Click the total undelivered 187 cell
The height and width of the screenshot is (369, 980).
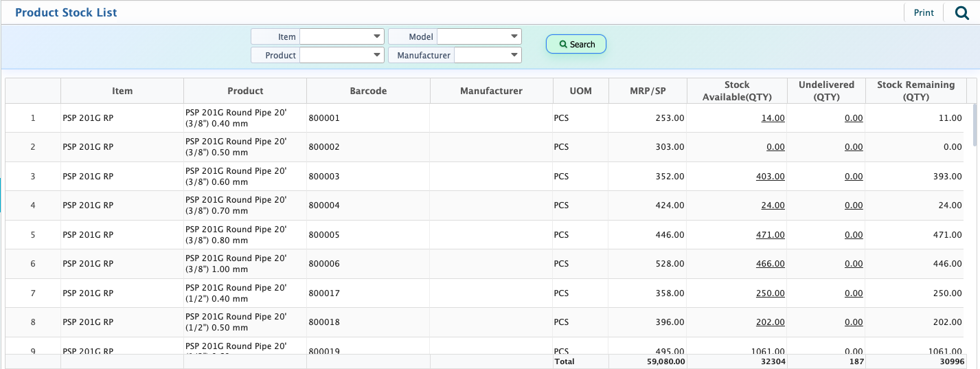click(826, 361)
